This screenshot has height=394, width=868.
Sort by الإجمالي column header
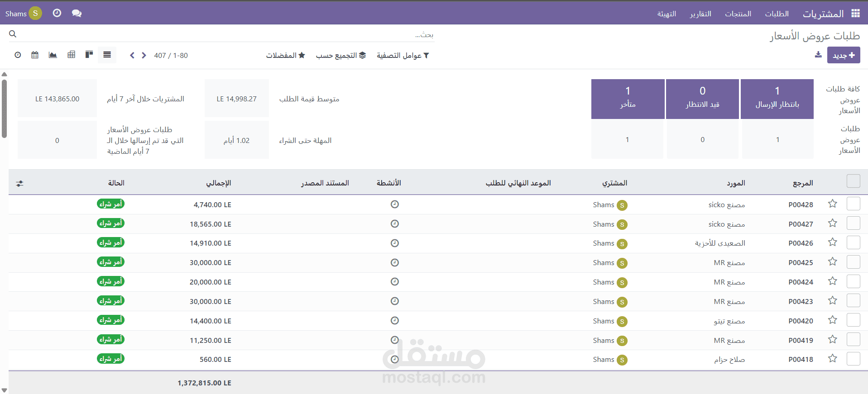pyautogui.click(x=219, y=183)
